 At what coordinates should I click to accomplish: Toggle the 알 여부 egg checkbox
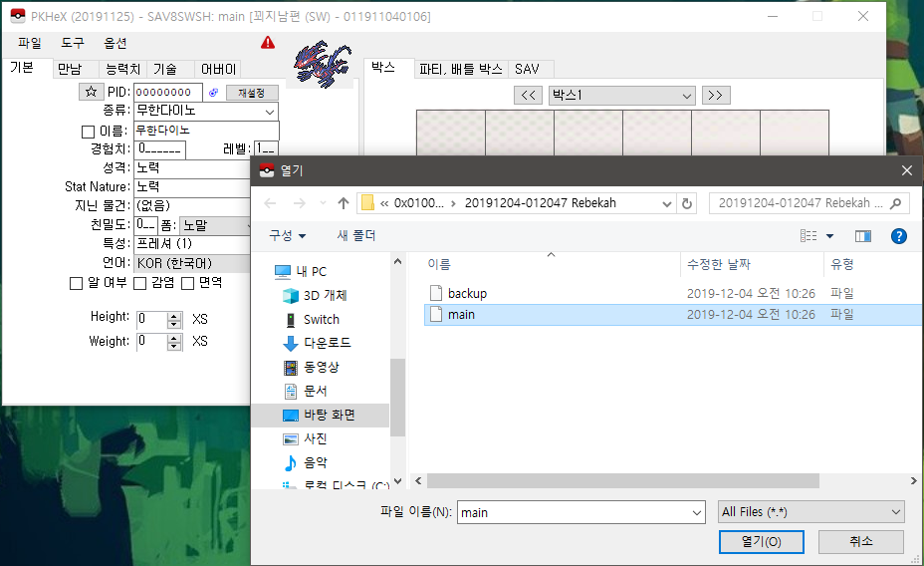[x=76, y=284]
